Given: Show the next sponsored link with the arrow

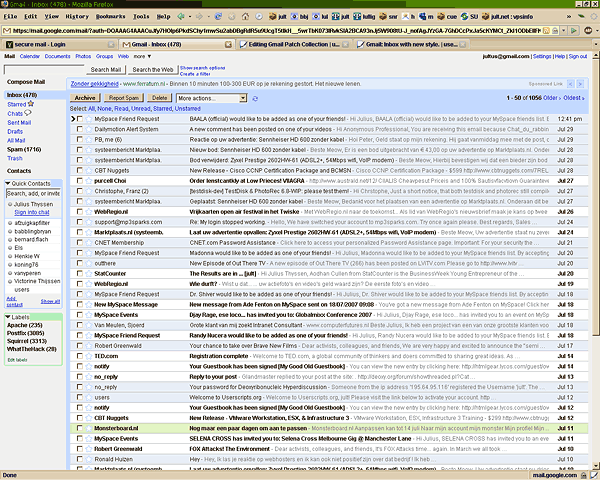Looking at the screenshot, I should pyautogui.click(x=580, y=84).
